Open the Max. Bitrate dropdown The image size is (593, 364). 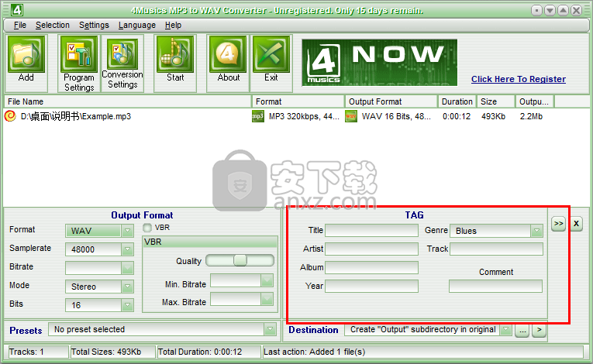point(267,299)
